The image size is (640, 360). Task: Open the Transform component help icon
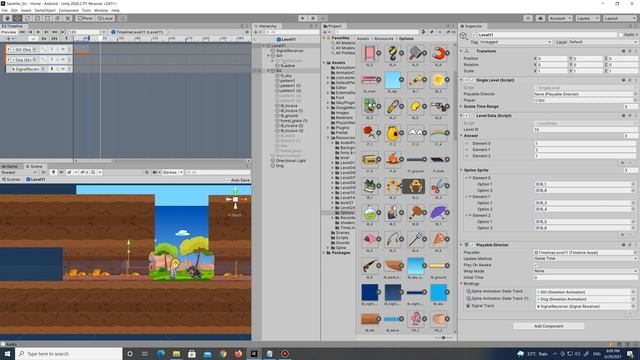[623, 51]
